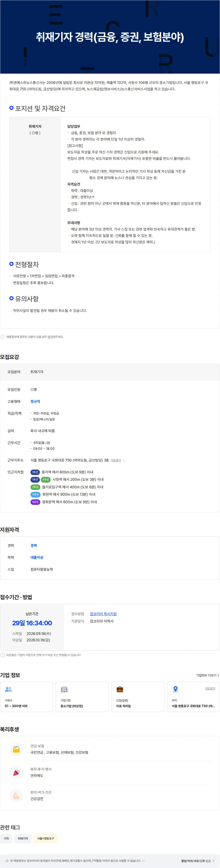Click the 유의사항 section heading
This screenshot has height=868, width=220.
(27, 298)
